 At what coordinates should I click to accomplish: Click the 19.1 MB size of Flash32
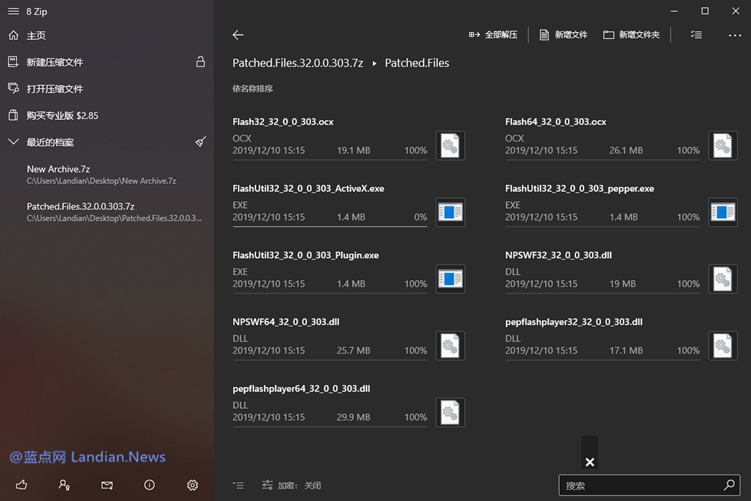coord(353,150)
